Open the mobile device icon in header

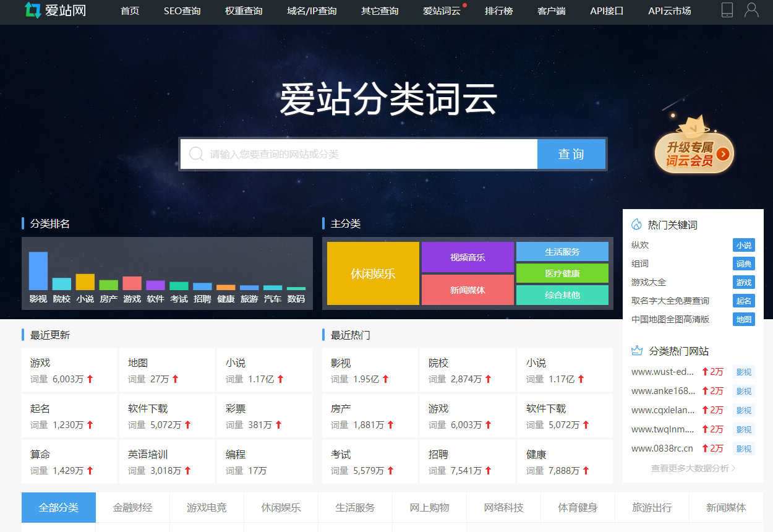(x=727, y=10)
